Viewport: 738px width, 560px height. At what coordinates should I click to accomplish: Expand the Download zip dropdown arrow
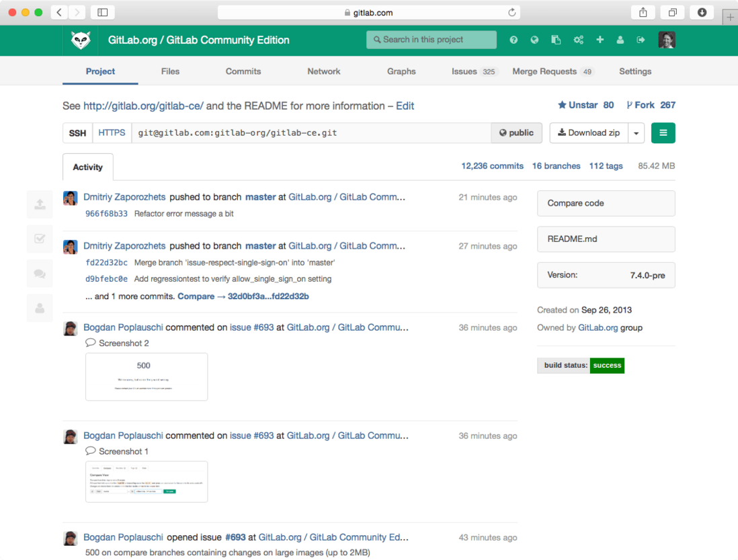636,132
